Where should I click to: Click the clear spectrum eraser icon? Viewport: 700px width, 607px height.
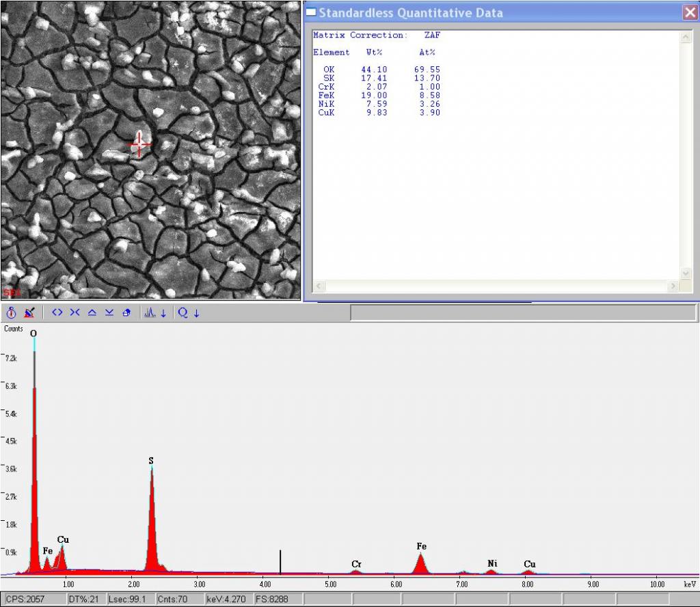click(x=29, y=312)
